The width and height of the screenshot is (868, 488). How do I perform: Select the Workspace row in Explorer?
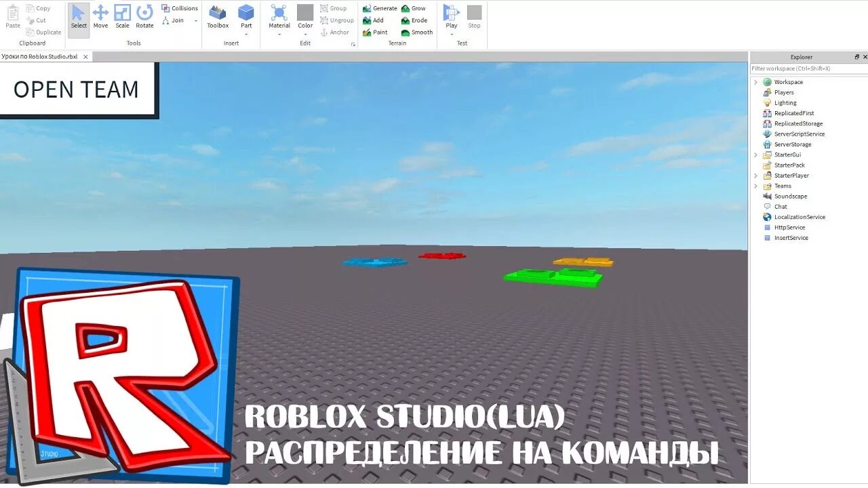click(x=788, y=82)
